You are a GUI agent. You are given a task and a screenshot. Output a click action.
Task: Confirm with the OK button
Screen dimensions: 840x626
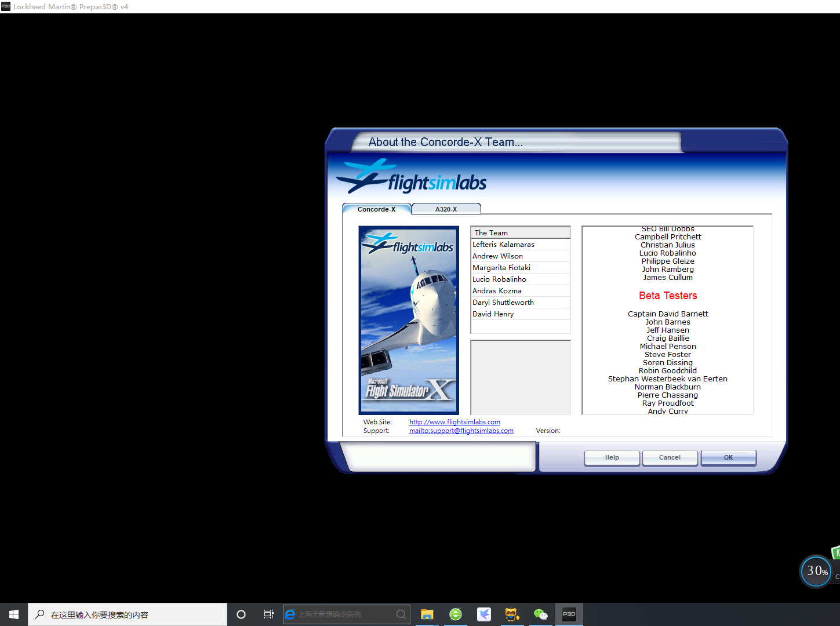coord(729,458)
